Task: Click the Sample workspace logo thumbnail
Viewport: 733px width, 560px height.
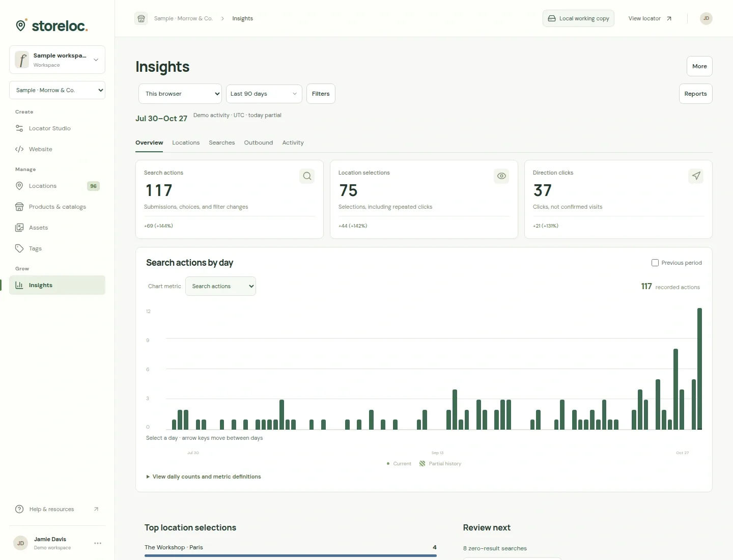Action: [22, 60]
